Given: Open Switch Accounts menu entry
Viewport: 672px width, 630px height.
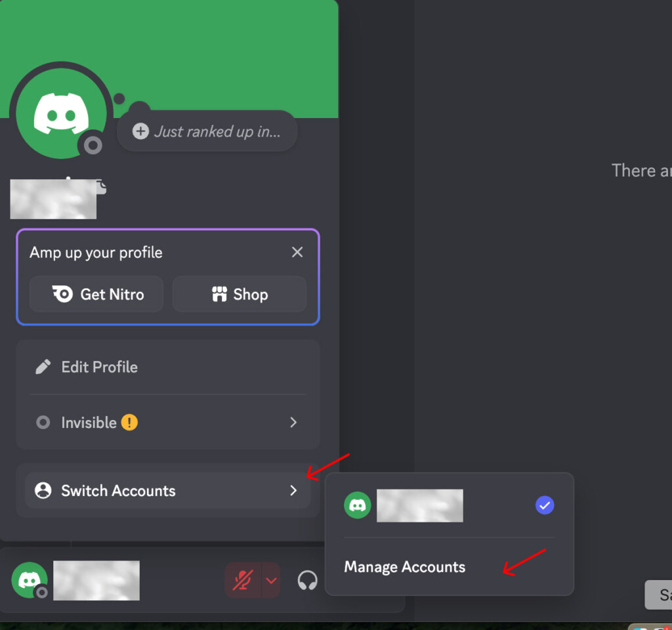Looking at the screenshot, I should coord(168,490).
